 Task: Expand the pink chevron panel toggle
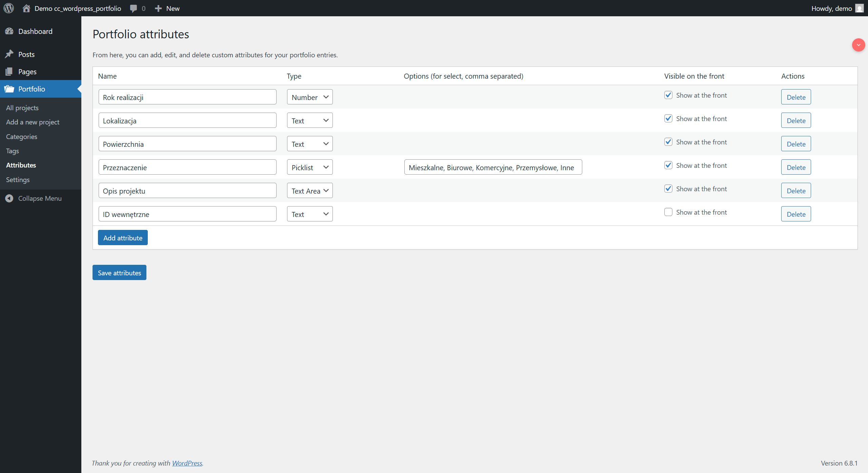point(858,45)
